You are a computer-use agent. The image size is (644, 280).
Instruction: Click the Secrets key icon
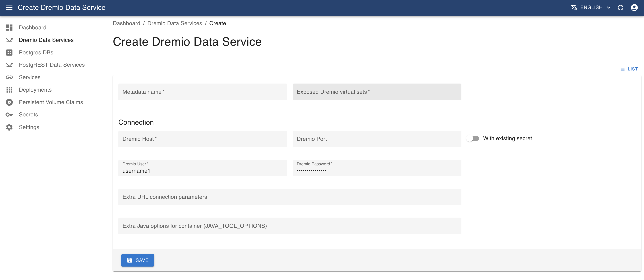tap(9, 114)
